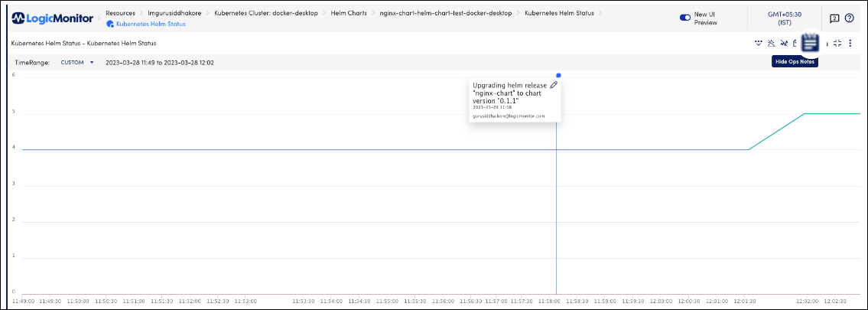This screenshot has width=868, height=310.
Task: Open the three-dot more options menu
Action: pyautogui.click(x=850, y=43)
